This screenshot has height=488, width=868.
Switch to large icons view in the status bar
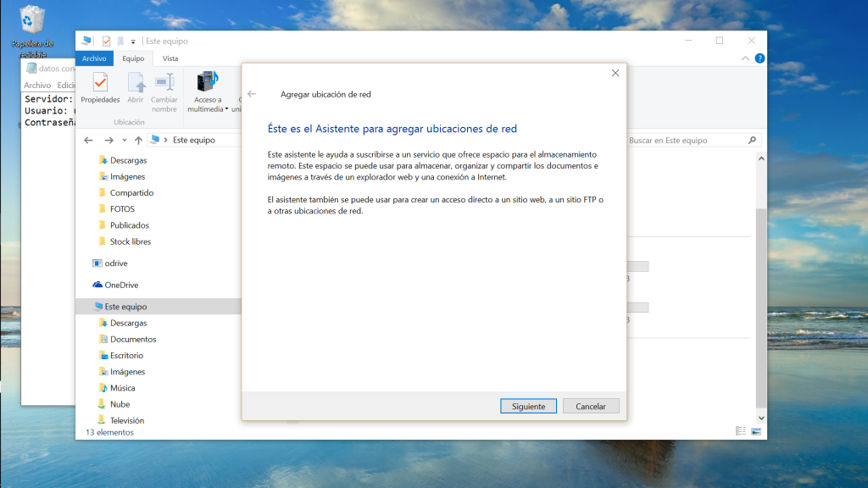click(756, 432)
